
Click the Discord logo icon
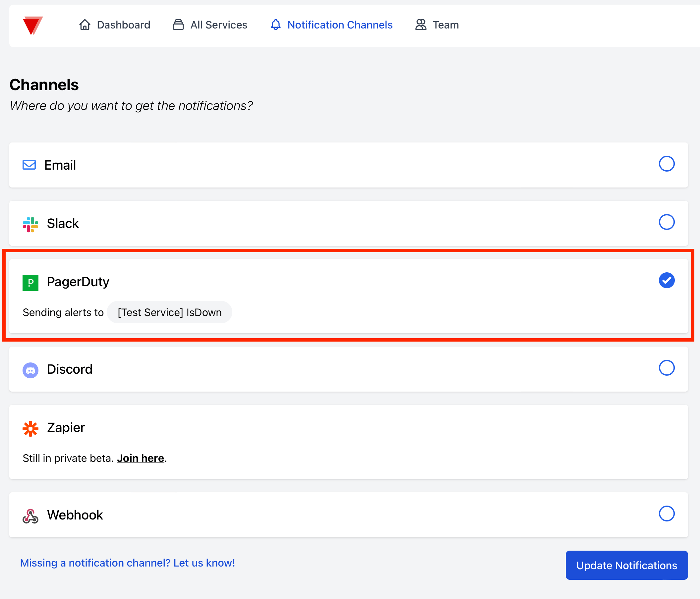coord(30,370)
